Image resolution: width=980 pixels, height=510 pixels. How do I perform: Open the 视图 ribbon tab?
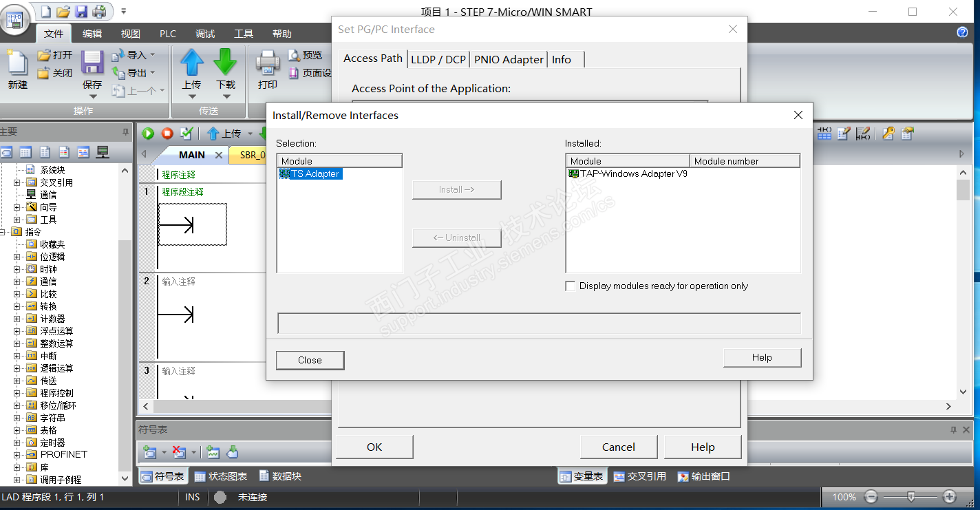[130, 34]
